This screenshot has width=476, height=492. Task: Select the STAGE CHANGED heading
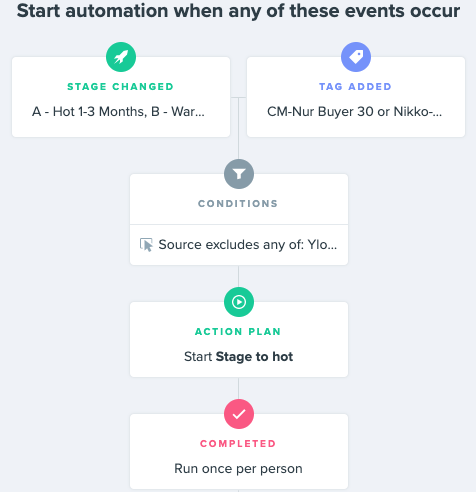tap(120, 87)
